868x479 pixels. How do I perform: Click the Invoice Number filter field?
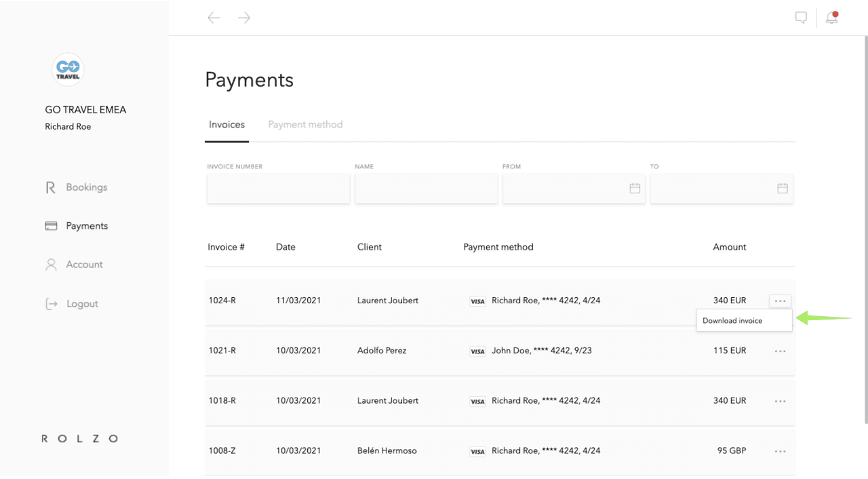coord(278,189)
